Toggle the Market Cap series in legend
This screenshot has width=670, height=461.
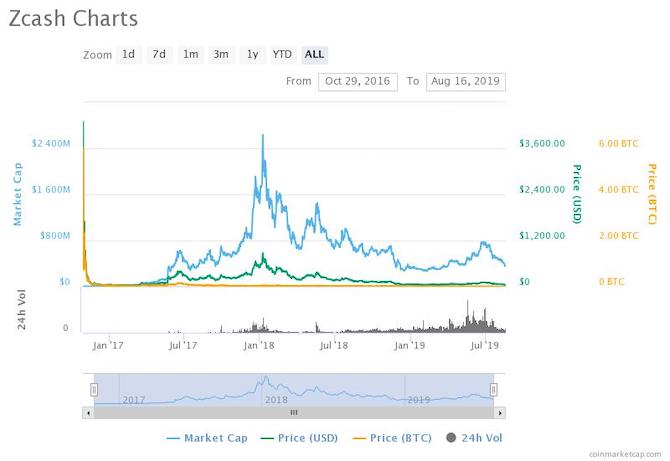[207, 438]
